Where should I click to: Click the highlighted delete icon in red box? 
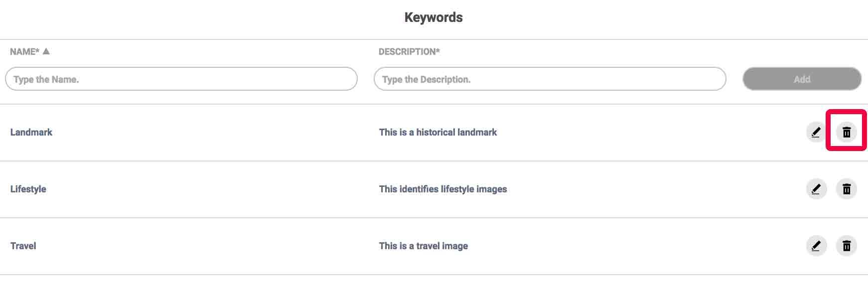pyautogui.click(x=847, y=132)
